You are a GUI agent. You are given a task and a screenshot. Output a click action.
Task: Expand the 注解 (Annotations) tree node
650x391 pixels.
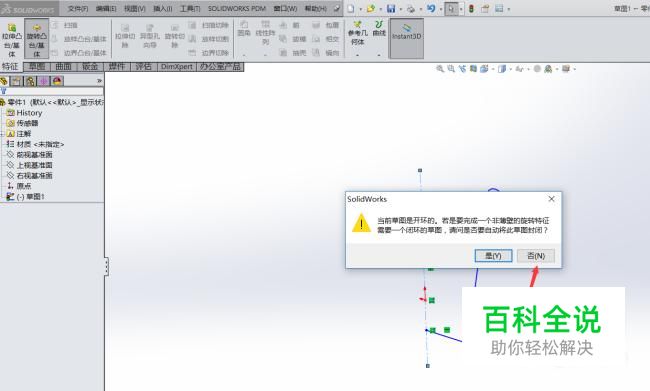click(2, 134)
